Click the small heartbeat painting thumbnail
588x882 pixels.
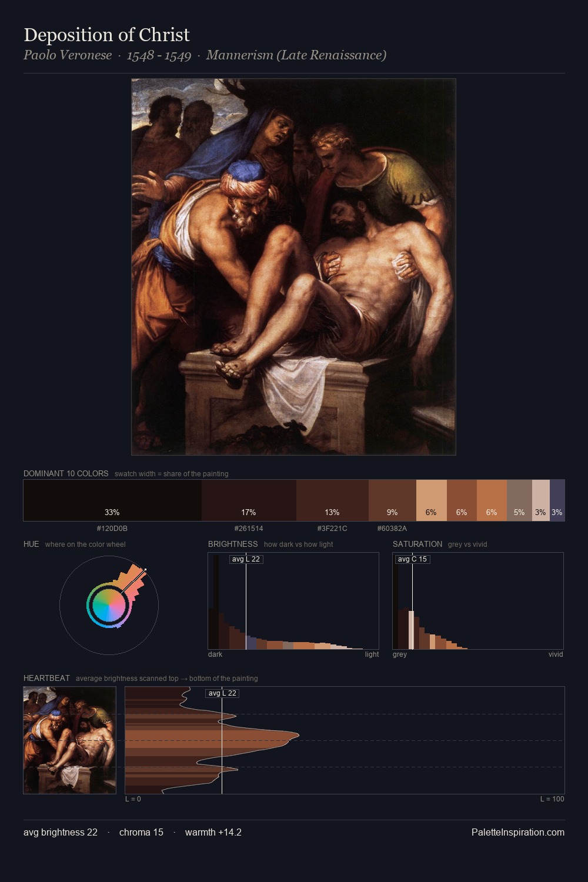70,740
